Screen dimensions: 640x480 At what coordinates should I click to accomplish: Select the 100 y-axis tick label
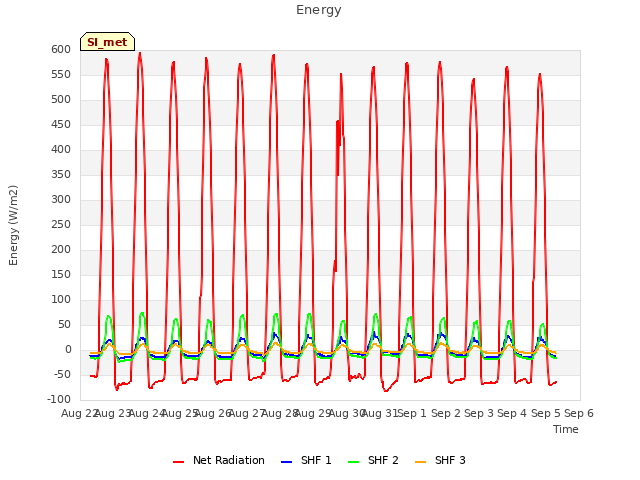coord(61,300)
